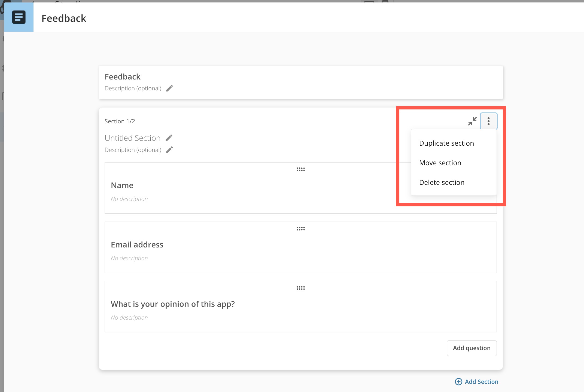
Task: Click the plus circle Add Section icon
Action: click(458, 382)
